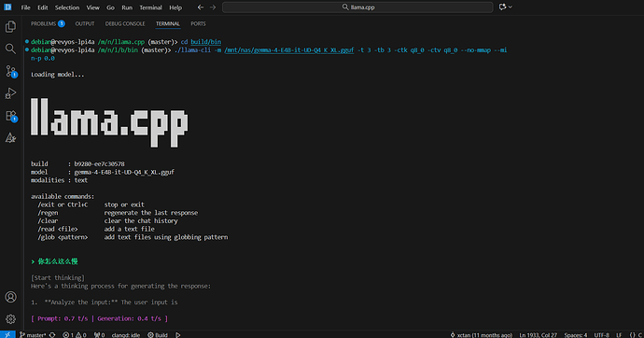644x338 pixels.
Task: Click the build b9280-ee7c30578 line
Action: coord(77,164)
